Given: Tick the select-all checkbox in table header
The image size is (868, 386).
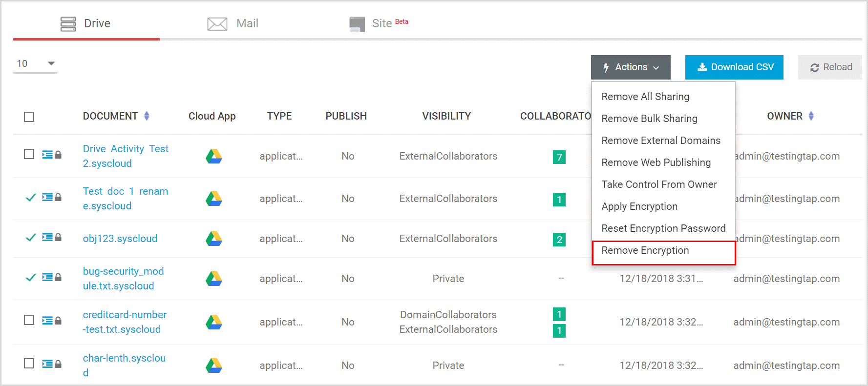Looking at the screenshot, I should click(29, 117).
